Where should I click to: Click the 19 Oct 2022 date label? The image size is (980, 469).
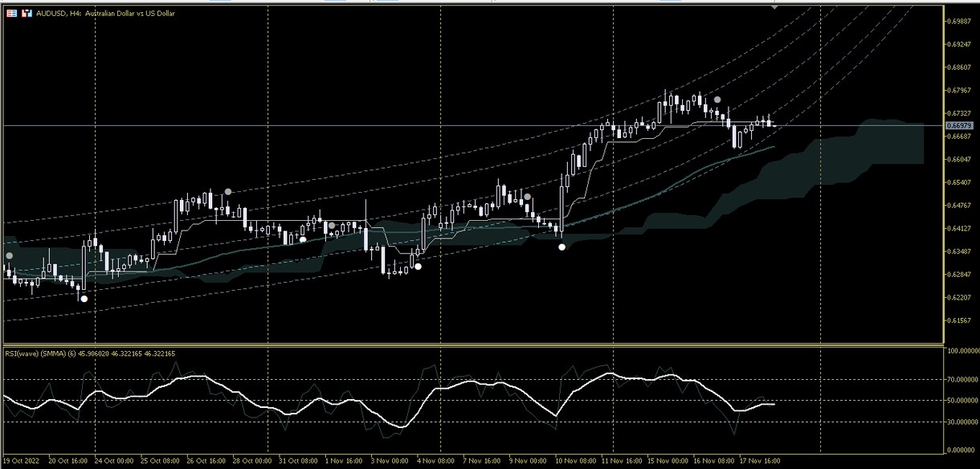(21, 461)
